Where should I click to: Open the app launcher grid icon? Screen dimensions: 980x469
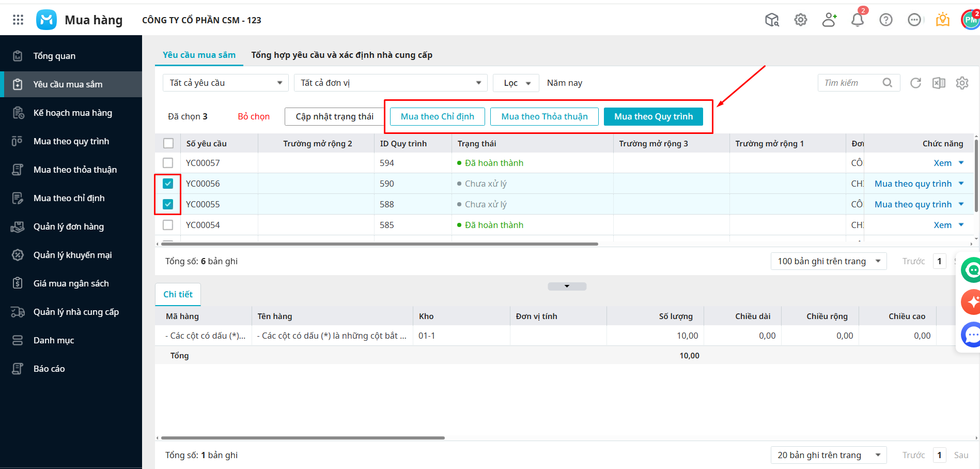coord(18,20)
